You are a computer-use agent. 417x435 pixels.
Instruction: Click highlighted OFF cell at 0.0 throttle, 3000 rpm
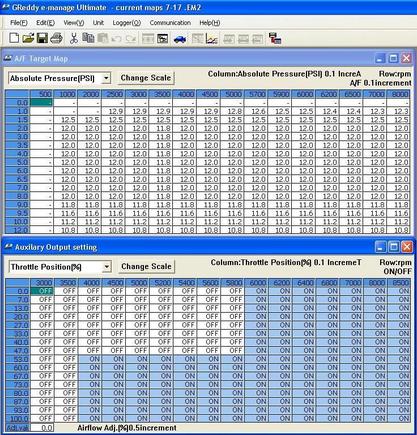point(42,291)
